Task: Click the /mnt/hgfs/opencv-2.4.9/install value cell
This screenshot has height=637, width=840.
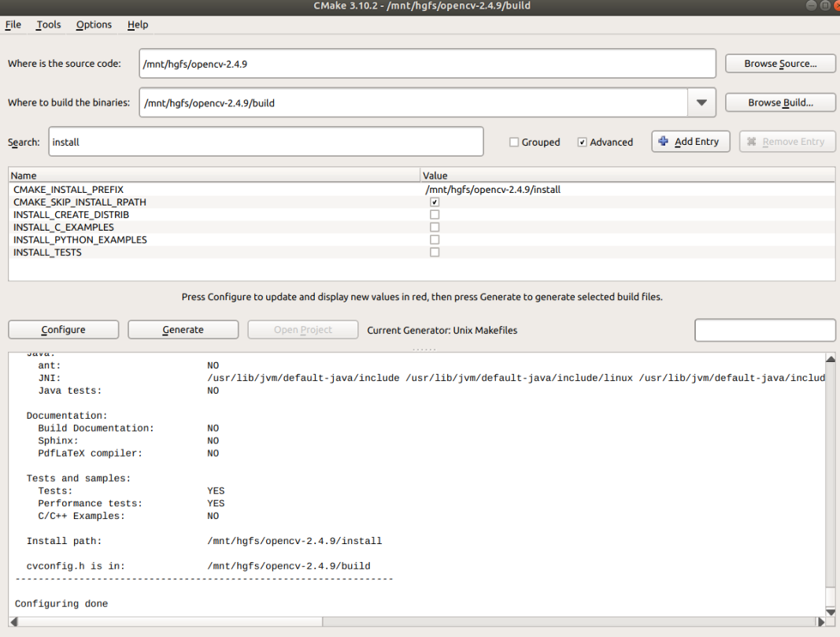Action: coord(493,190)
